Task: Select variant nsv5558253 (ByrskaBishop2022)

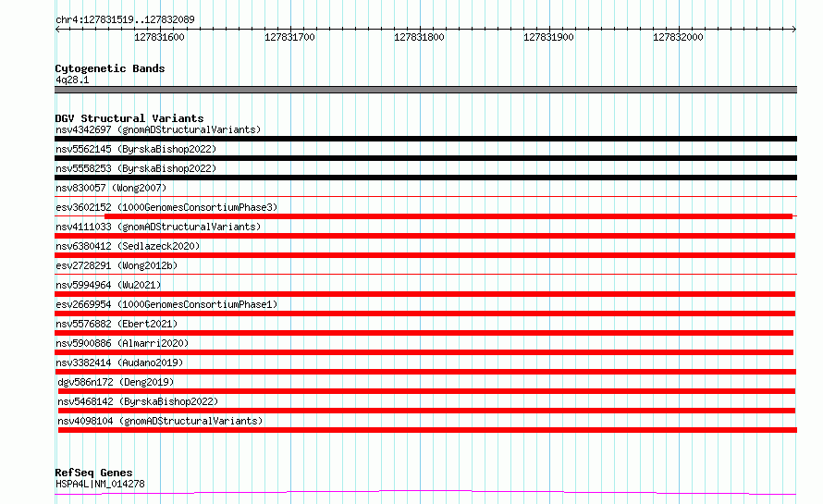Action: point(136,168)
